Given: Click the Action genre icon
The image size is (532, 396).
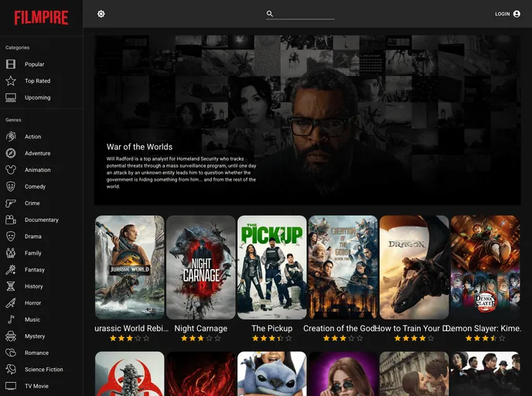Looking at the screenshot, I should (11, 136).
